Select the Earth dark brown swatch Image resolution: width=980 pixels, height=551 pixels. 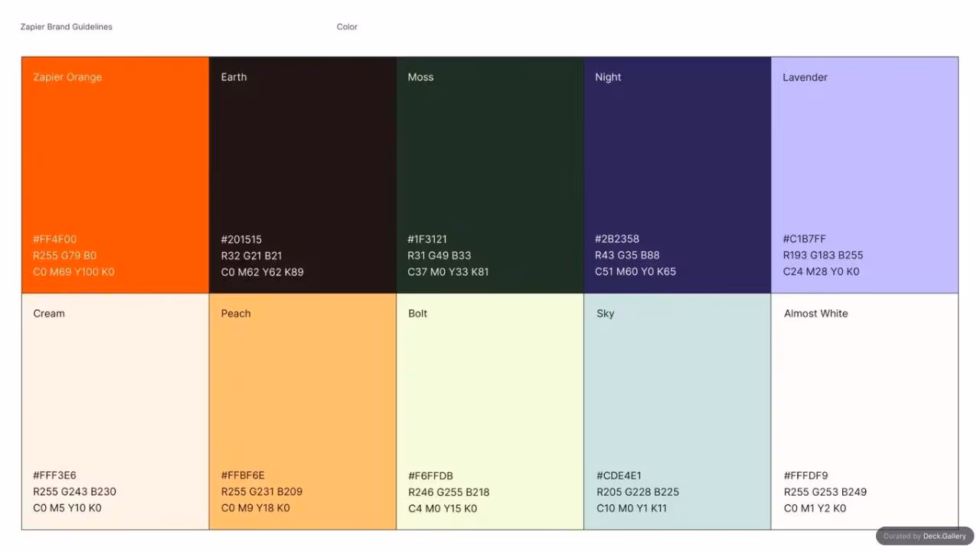302,174
